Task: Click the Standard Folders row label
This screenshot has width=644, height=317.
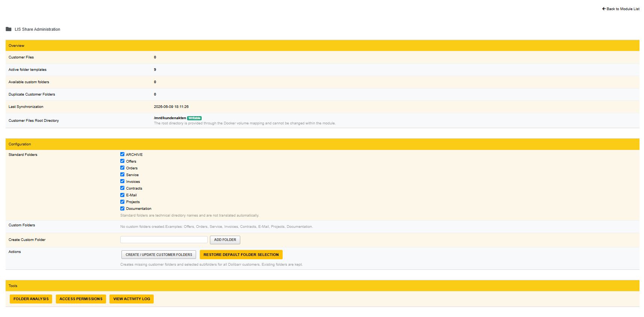Action: [23, 155]
